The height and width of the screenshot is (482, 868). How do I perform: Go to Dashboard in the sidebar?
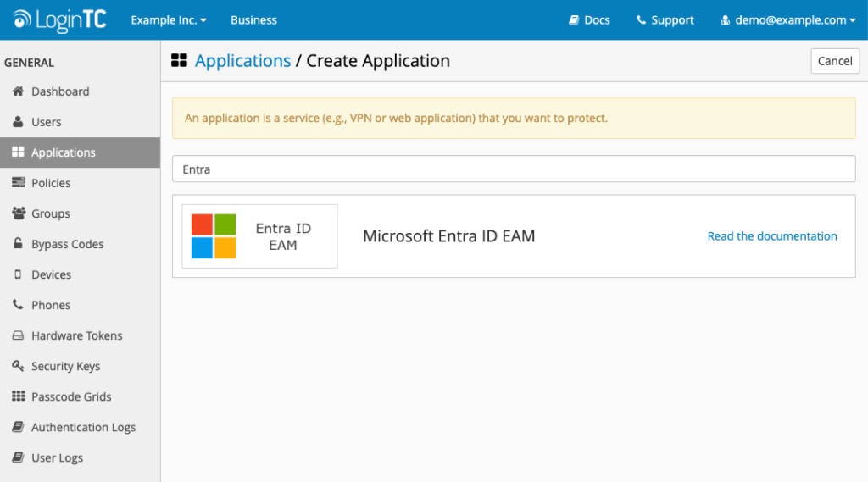81,91
